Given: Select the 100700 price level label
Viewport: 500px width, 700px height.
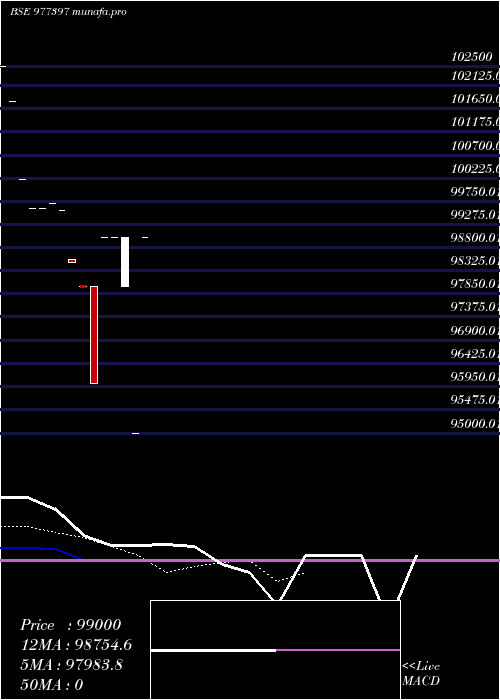Looking at the screenshot, I should pos(475,145).
